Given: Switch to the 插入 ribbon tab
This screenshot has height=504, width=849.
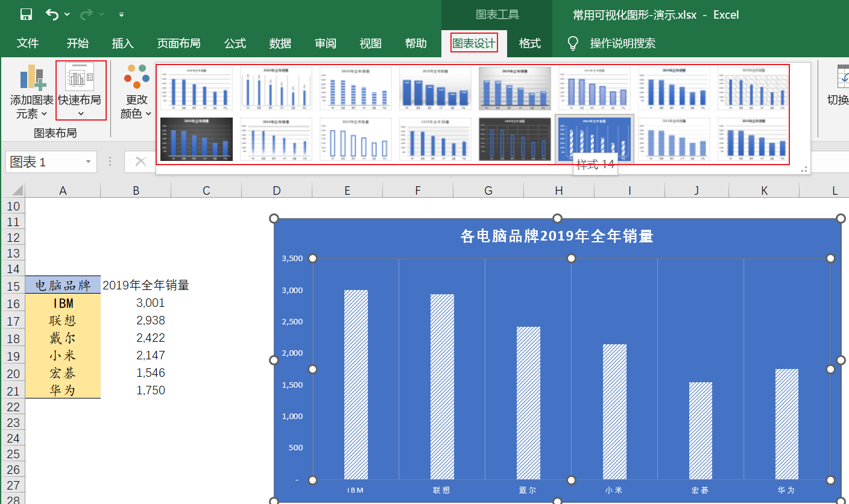Looking at the screenshot, I should 122,43.
